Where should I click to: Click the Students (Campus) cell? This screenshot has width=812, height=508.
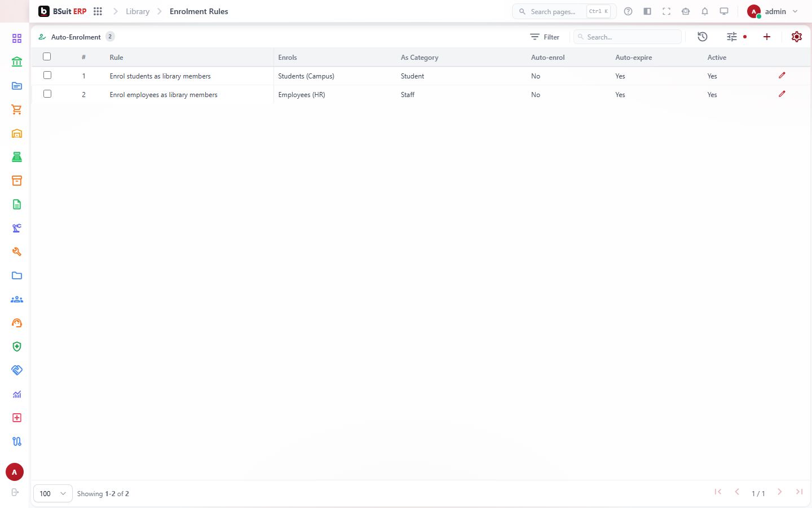click(306, 76)
